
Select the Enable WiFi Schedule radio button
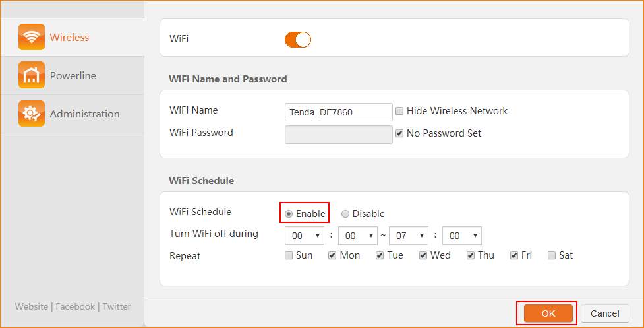point(289,214)
